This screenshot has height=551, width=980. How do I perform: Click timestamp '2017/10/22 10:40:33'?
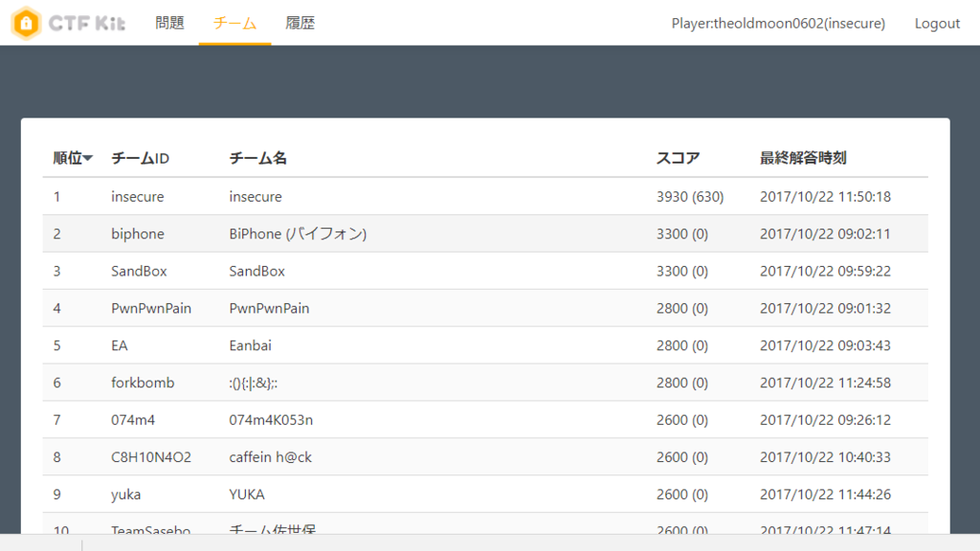click(825, 457)
